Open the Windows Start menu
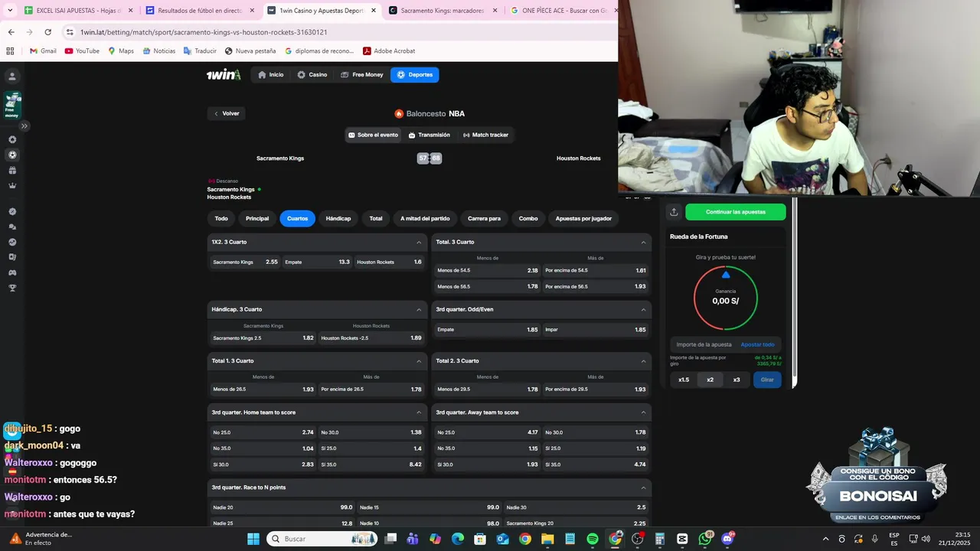 [253, 539]
